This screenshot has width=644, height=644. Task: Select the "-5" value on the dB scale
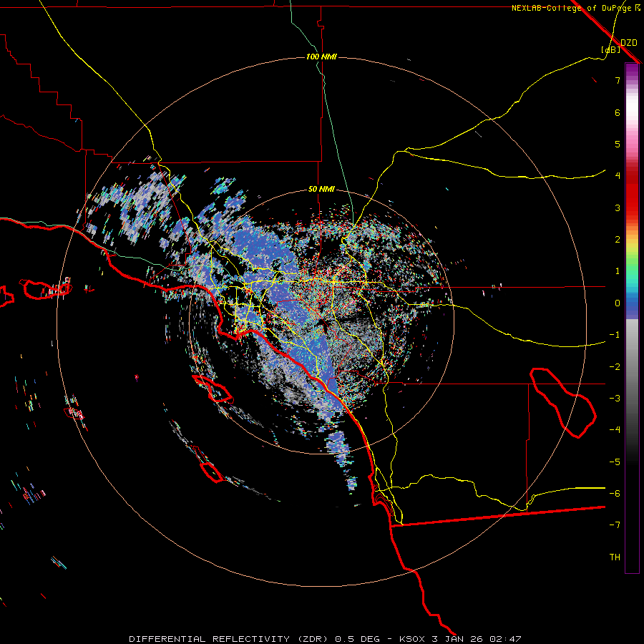pyautogui.click(x=615, y=462)
